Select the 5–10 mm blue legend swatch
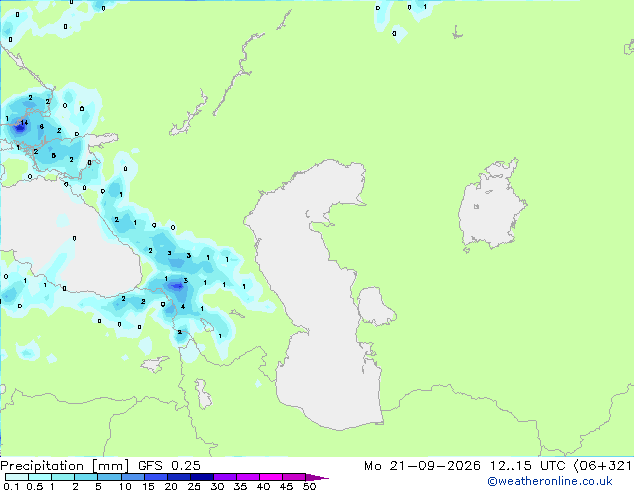Image resolution: width=634 pixels, height=490 pixels. coord(110,477)
